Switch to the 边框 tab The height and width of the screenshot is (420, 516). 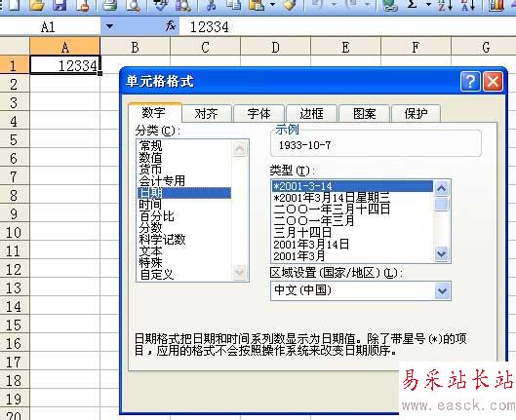[311, 114]
